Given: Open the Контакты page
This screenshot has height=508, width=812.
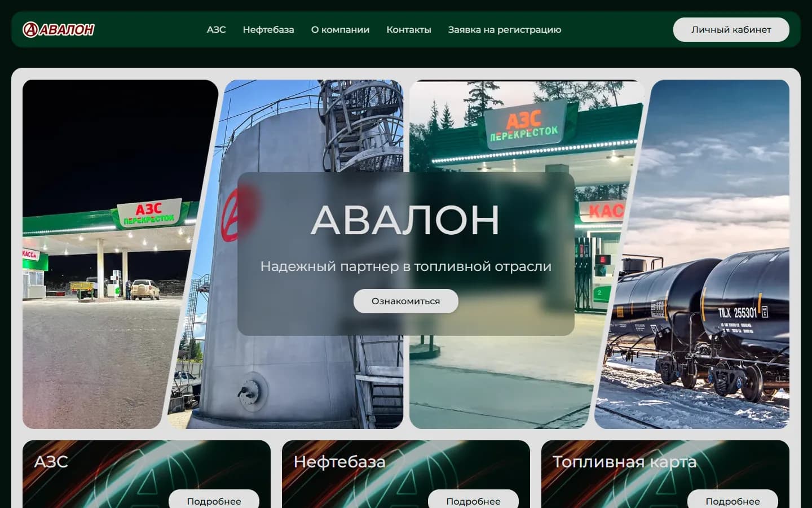Looking at the screenshot, I should (409, 29).
